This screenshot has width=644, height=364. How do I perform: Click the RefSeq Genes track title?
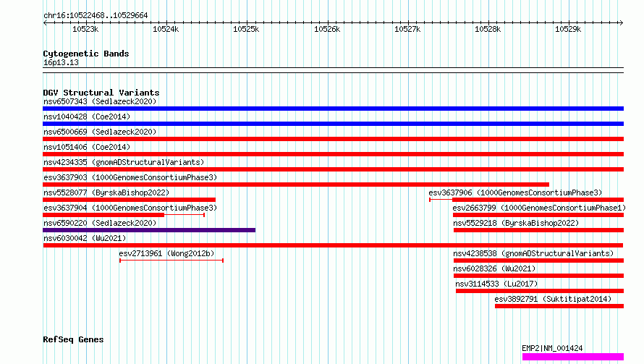click(x=73, y=339)
